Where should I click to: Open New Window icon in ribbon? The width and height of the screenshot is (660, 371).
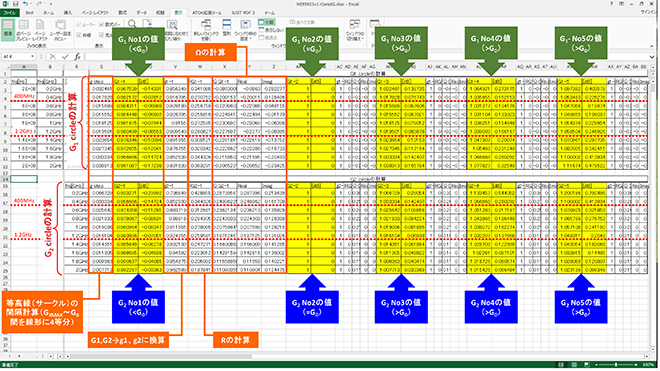(206, 29)
